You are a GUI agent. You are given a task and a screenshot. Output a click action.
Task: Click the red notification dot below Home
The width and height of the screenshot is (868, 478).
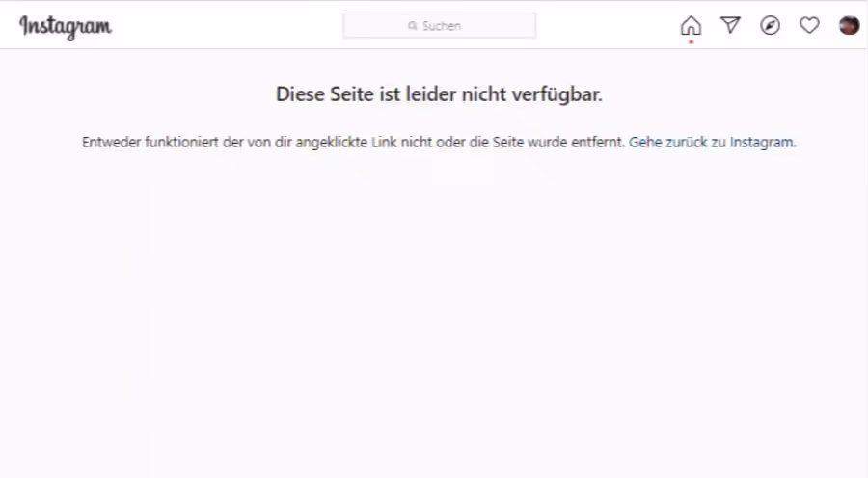pos(691,42)
